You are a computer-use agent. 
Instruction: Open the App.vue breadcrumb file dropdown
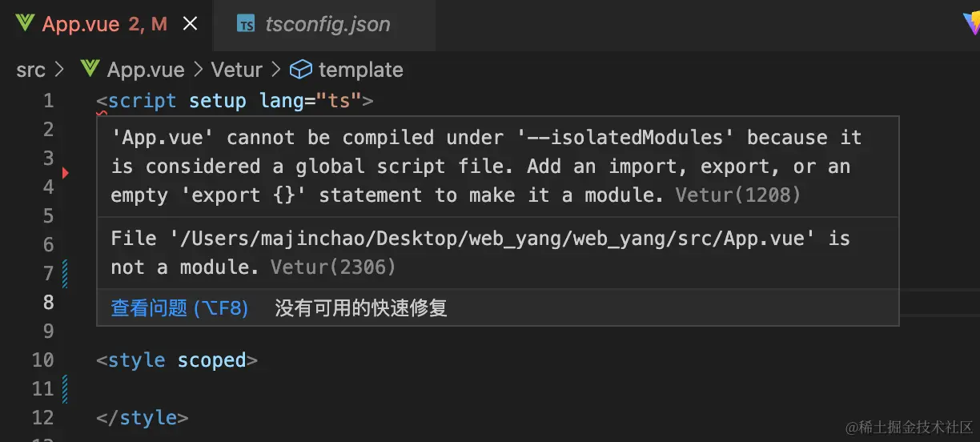click(x=146, y=70)
